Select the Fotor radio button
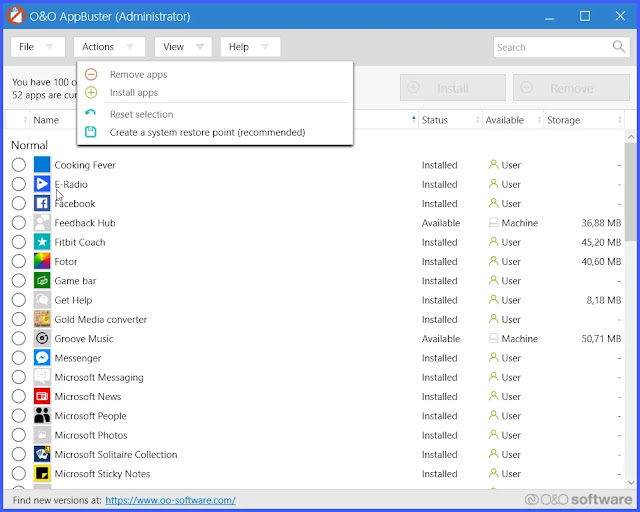Viewport: 640px width, 512px height. (x=18, y=261)
